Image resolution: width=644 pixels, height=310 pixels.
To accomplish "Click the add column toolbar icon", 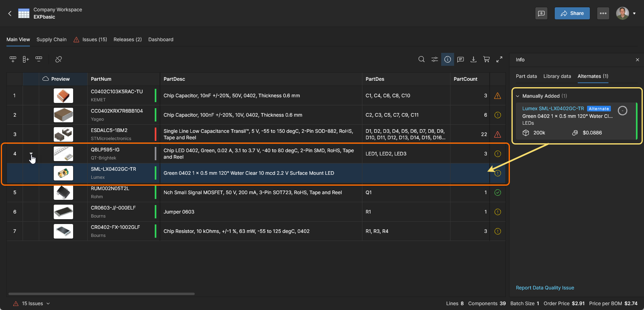I will point(26,59).
